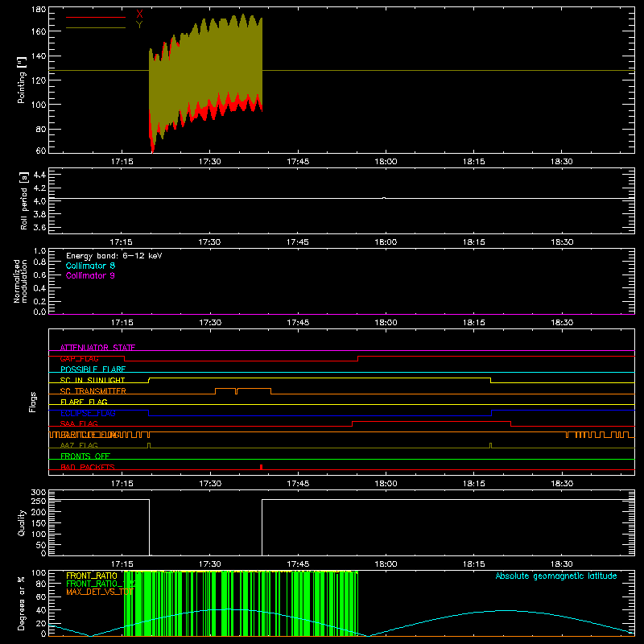Click the Normalized modulation axis title
The image size is (644, 644).
coord(20,281)
